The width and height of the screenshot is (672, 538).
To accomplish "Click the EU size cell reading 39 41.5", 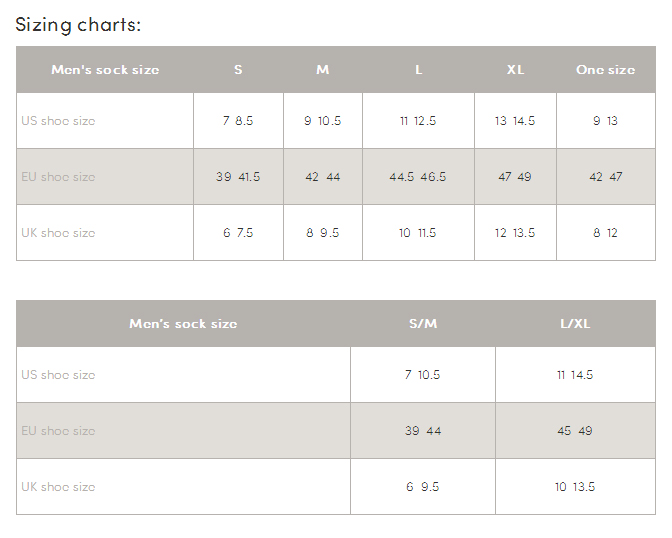I will click(x=238, y=177).
